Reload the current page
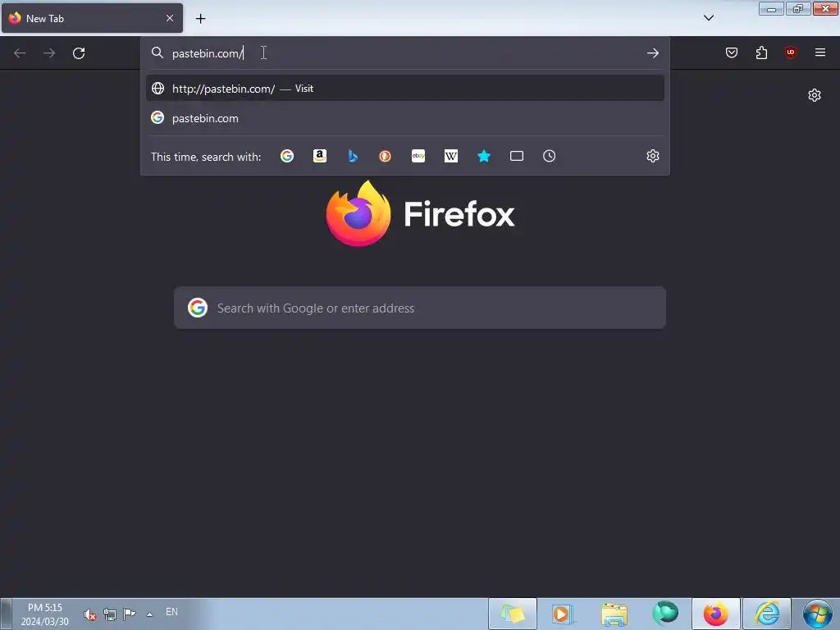 (x=79, y=53)
